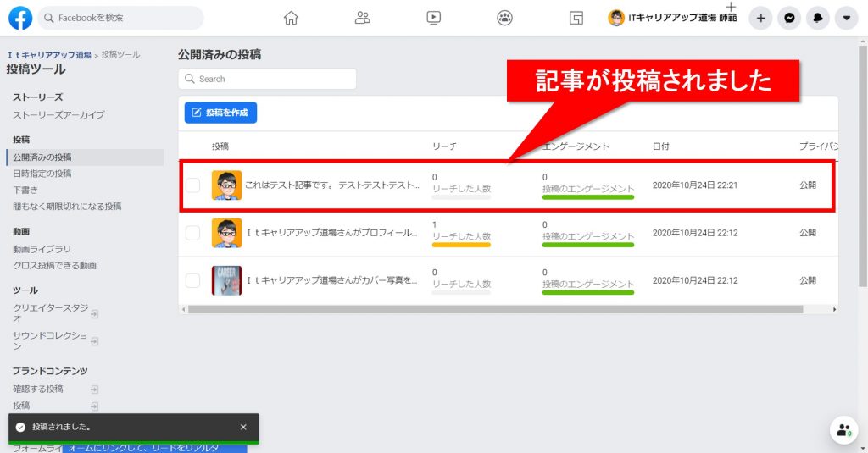Open the Groups icon in top bar
Image resolution: width=868 pixels, height=453 pixels.
click(505, 18)
